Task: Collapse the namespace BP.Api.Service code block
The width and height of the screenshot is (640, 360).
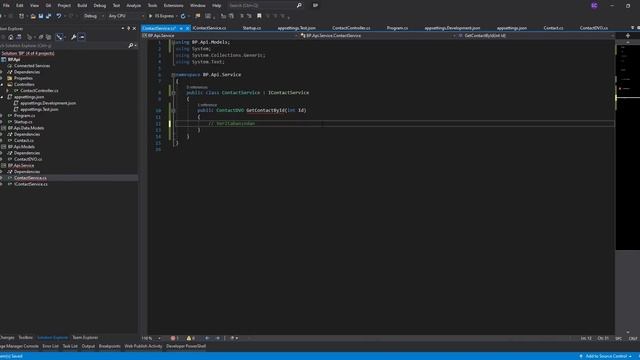Action: [173, 75]
